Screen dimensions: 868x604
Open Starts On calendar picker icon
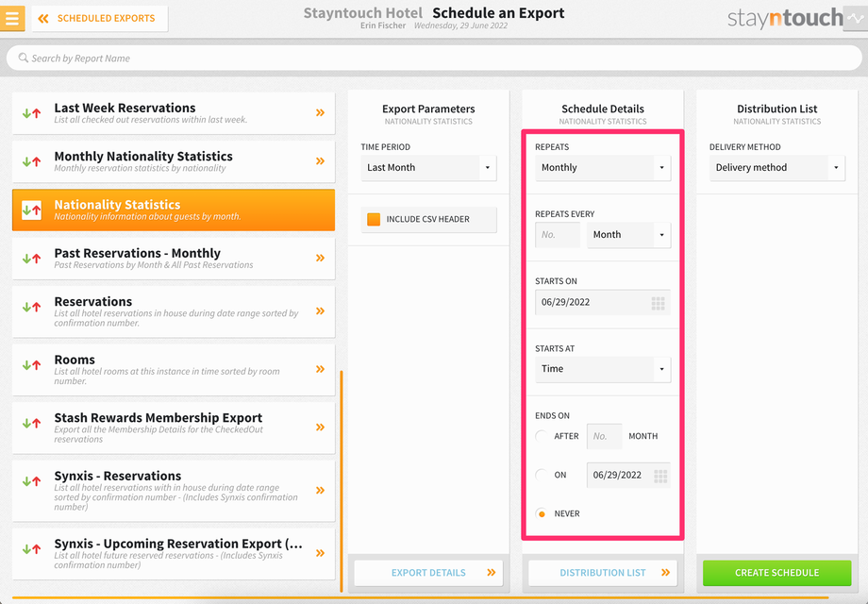coord(659,303)
